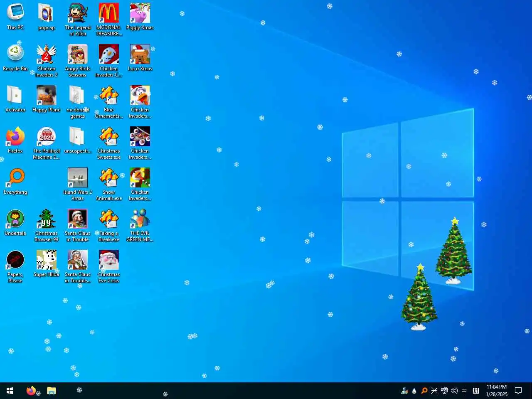The image size is (532, 399).
Task: Click the Flappy Plane shortcut
Action: pyautogui.click(x=47, y=99)
